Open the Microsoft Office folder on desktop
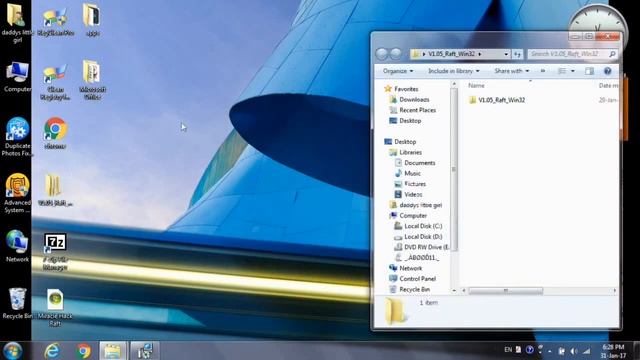The width and height of the screenshot is (640, 360). point(92,80)
